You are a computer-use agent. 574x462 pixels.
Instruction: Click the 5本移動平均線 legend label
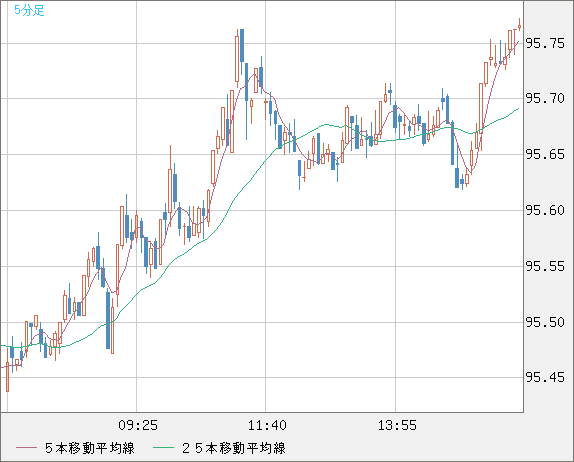click(x=90, y=448)
